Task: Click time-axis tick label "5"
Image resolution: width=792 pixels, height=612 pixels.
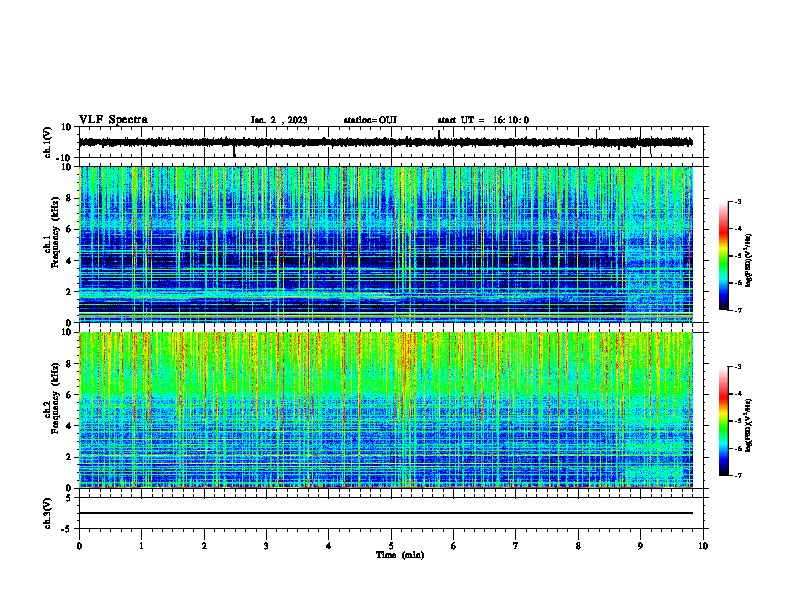Action: click(x=391, y=546)
